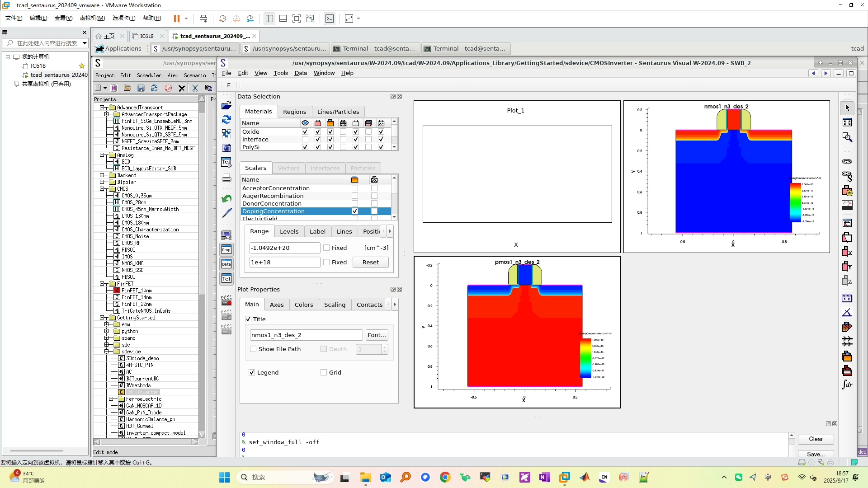Open Windows Start menu
Image resolution: width=868 pixels, height=488 pixels.
225,477
